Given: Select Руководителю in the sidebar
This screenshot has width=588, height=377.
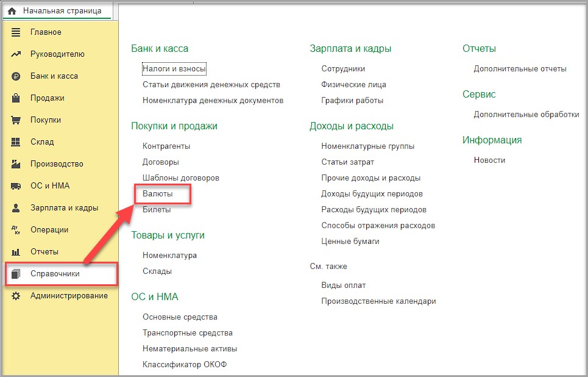Looking at the screenshot, I should (x=57, y=54).
